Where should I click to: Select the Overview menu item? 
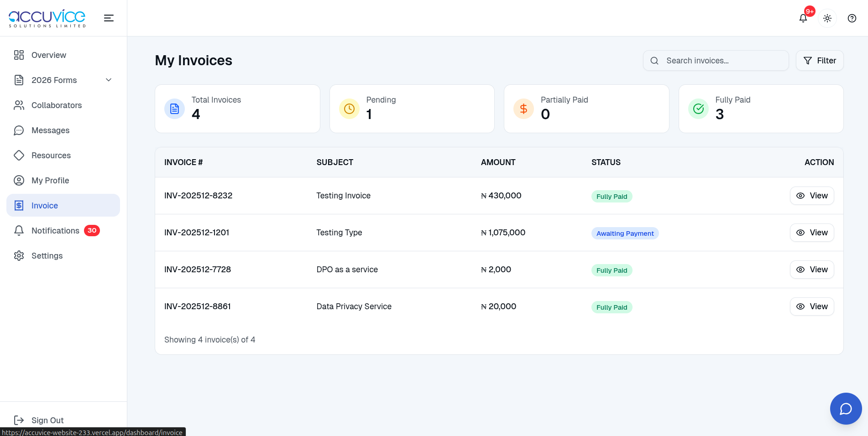[x=48, y=55]
